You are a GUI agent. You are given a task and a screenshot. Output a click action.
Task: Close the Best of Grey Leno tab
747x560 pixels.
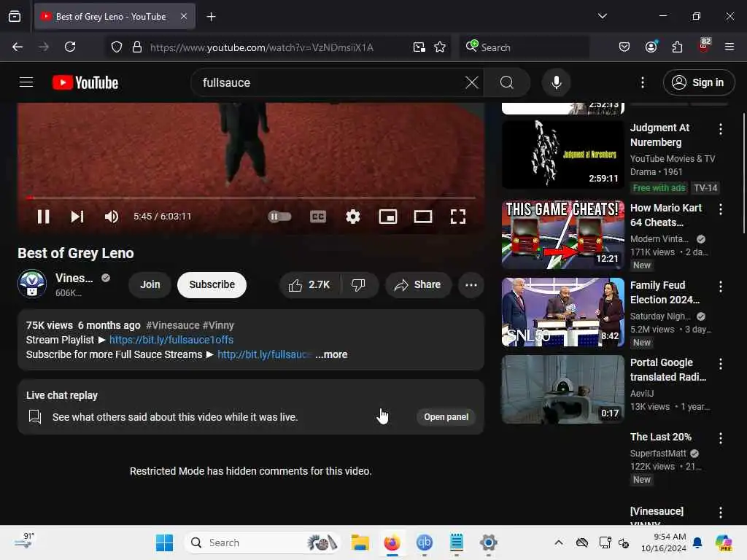[x=184, y=16]
